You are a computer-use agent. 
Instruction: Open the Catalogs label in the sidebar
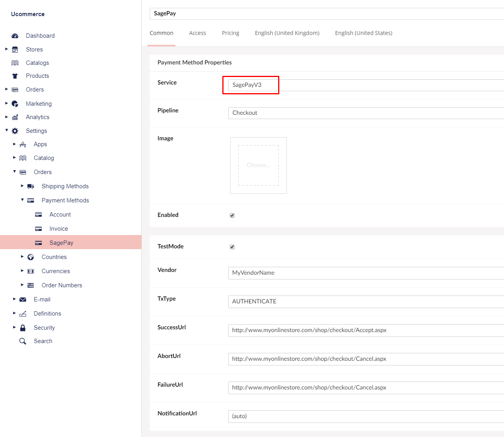pyautogui.click(x=37, y=63)
